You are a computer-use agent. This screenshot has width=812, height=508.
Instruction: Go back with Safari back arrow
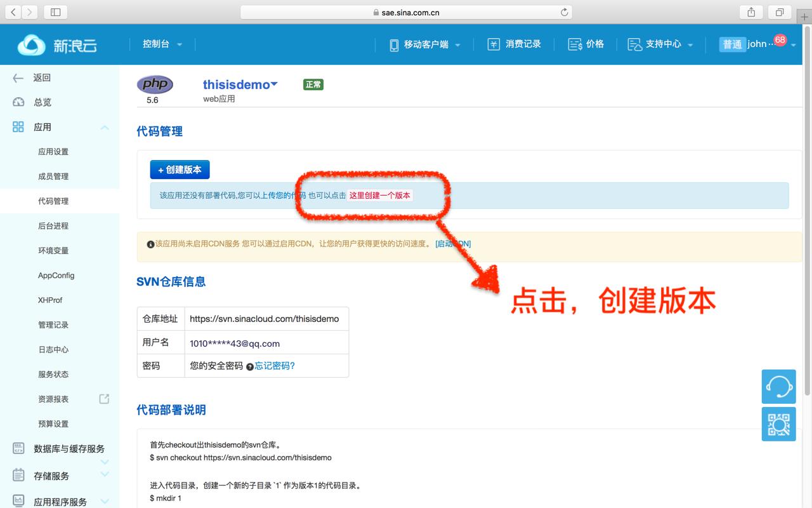tap(14, 12)
